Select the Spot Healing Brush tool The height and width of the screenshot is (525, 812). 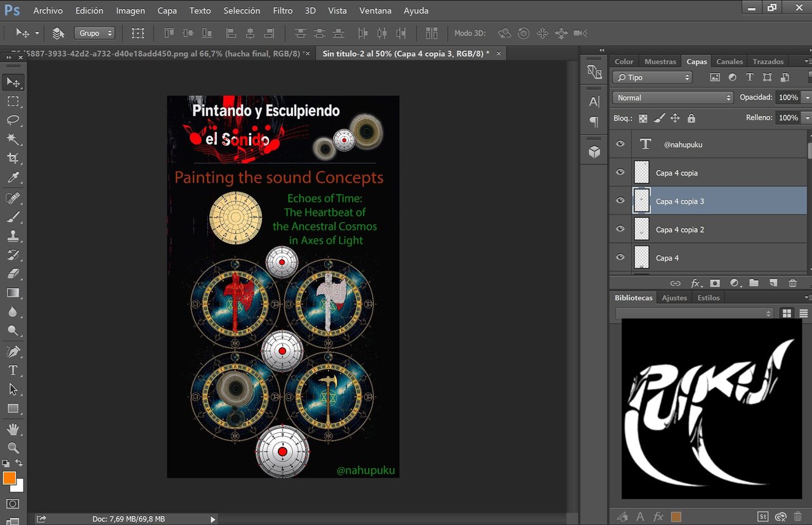click(13, 198)
